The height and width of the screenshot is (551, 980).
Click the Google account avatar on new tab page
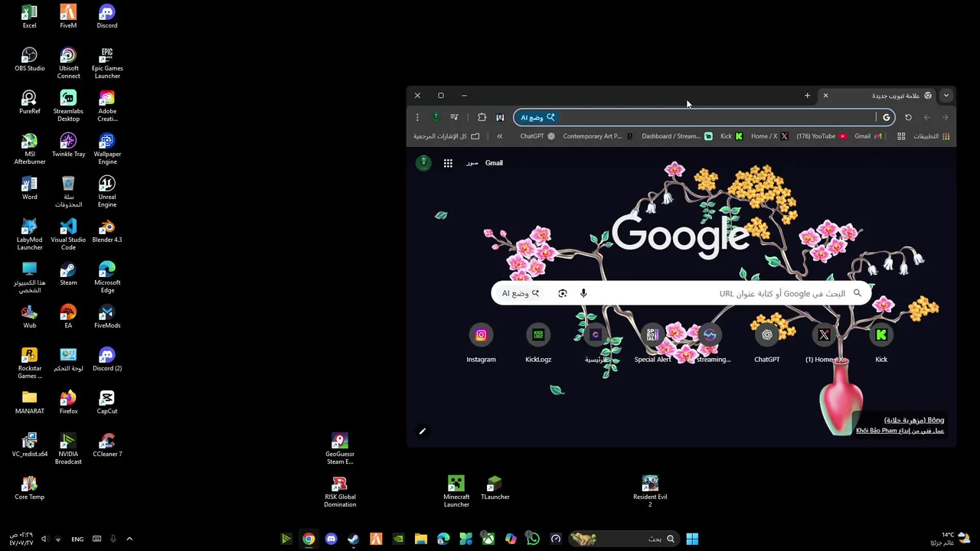423,163
